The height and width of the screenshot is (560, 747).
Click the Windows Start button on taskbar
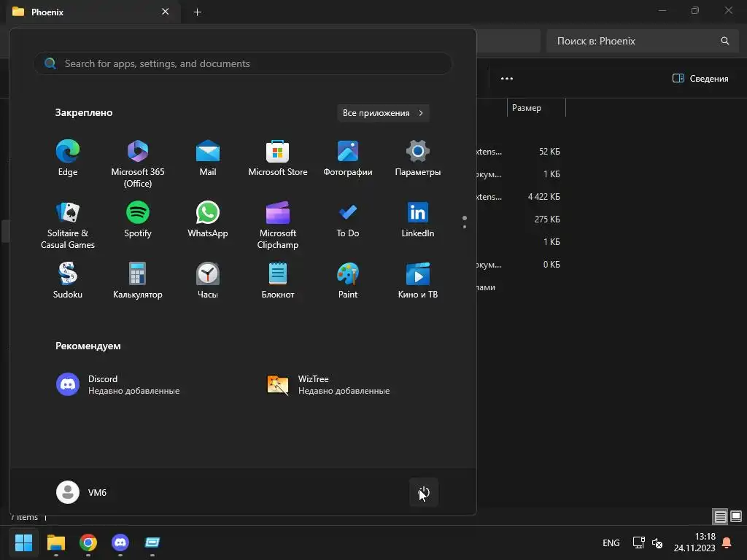point(24,542)
